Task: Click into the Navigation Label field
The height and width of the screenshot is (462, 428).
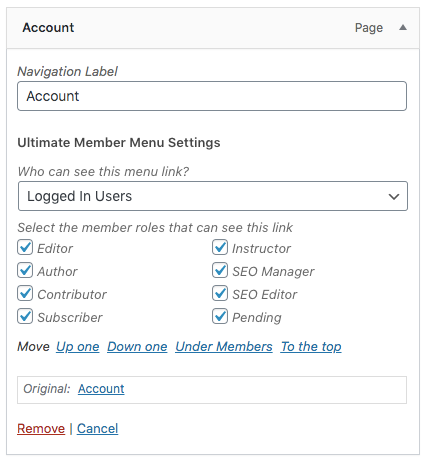Action: point(212,96)
